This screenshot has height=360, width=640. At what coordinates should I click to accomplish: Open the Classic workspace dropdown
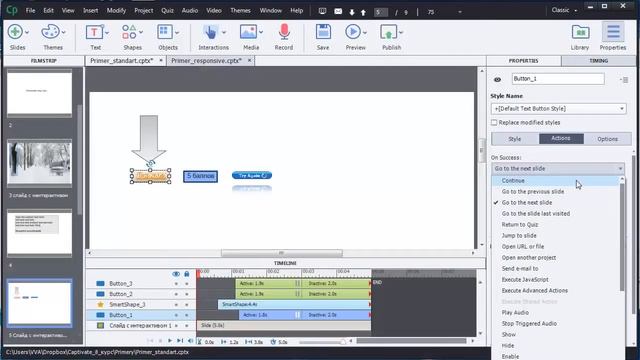[x=564, y=10]
